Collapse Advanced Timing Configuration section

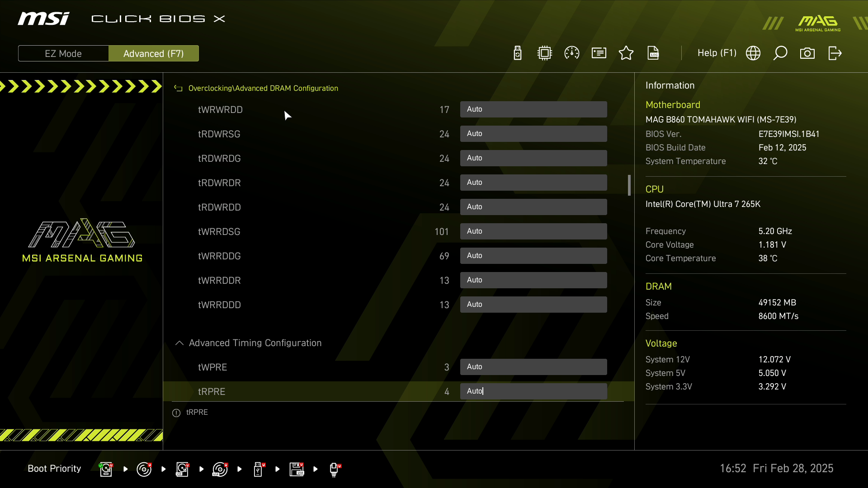179,343
